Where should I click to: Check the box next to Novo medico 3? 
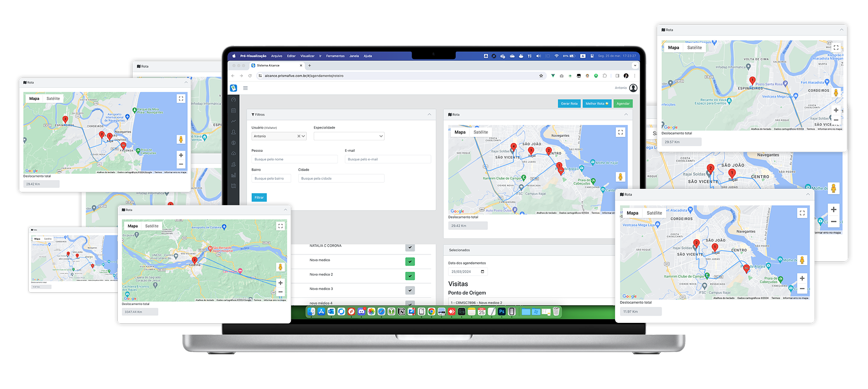(410, 290)
